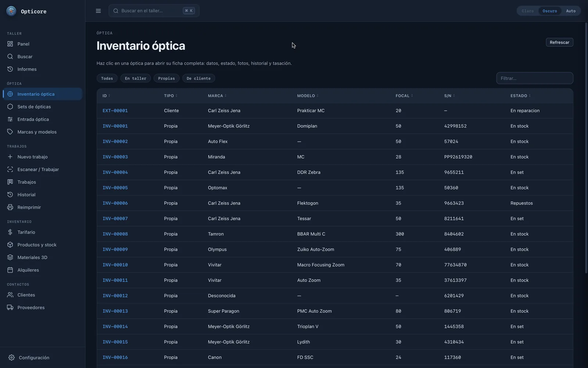The height and width of the screenshot is (368, 588).
Task: Click the Trioplan V model cell
Action: pos(308,326)
